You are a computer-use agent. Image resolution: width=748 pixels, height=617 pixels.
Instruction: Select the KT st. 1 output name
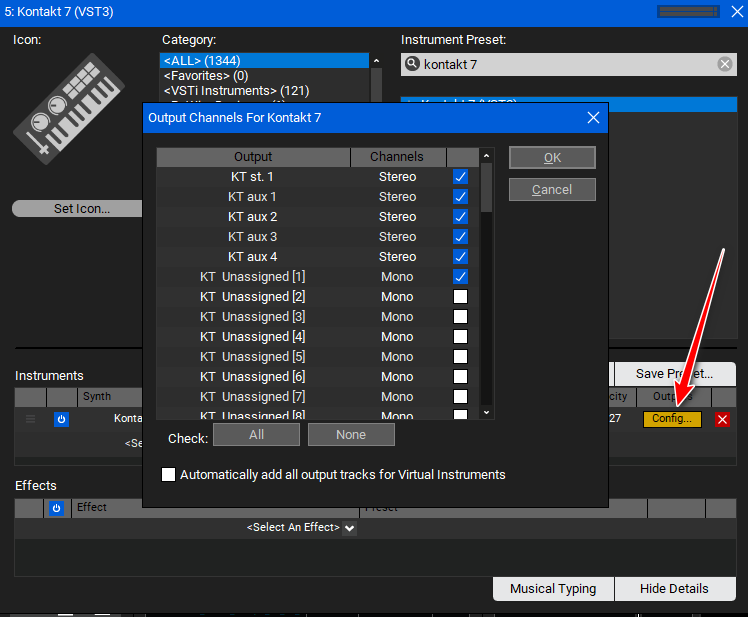click(x=252, y=177)
